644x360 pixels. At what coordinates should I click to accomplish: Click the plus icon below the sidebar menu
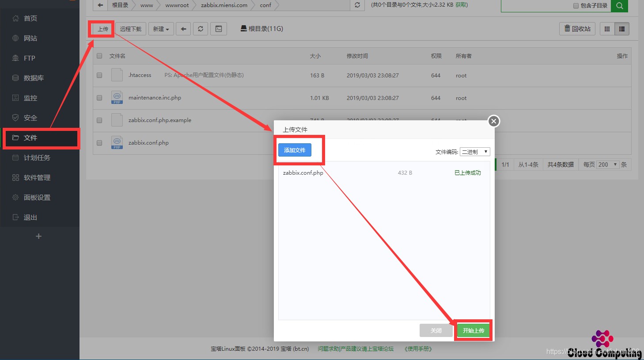39,236
